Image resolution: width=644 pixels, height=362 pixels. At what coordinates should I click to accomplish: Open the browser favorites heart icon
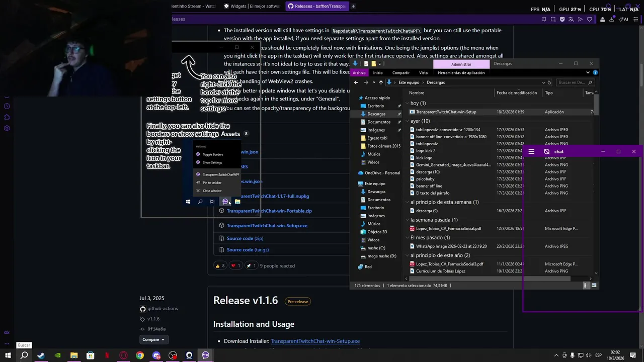point(589,19)
